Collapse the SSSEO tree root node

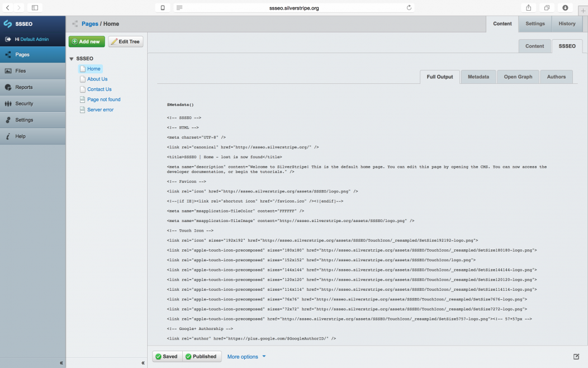point(71,59)
